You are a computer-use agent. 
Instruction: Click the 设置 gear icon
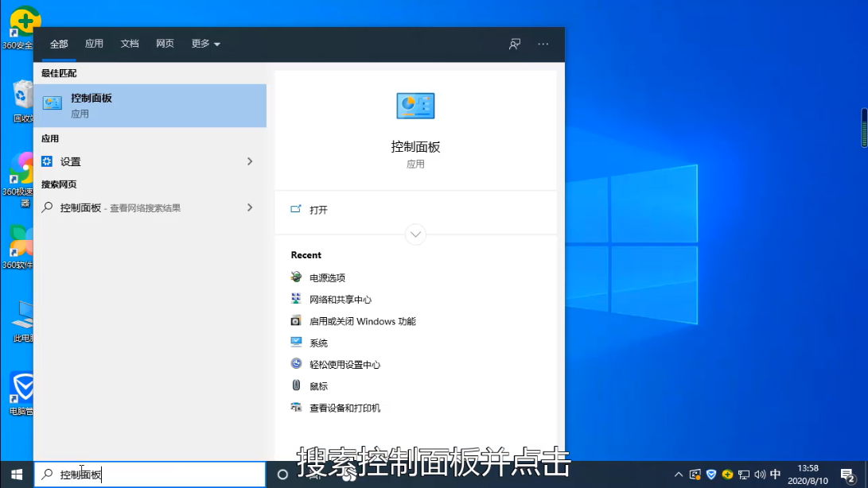[x=47, y=161]
